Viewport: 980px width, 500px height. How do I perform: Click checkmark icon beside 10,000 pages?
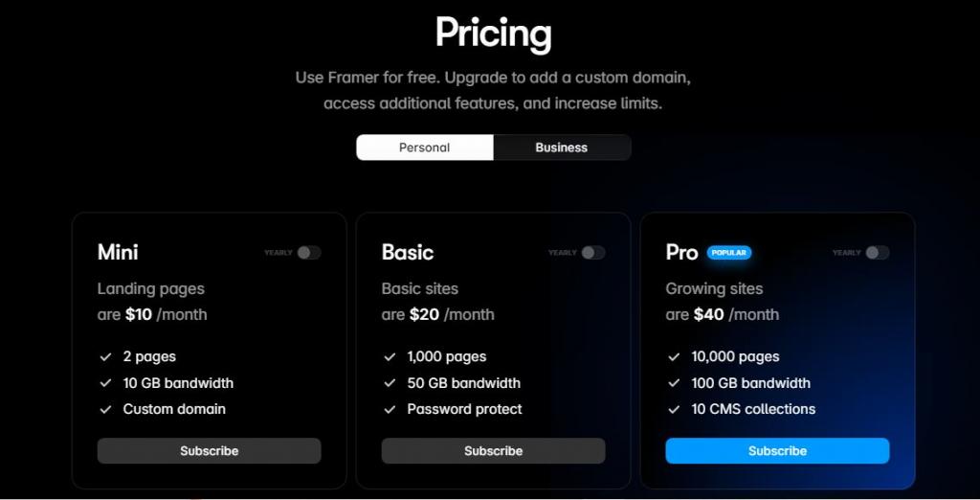coord(674,356)
